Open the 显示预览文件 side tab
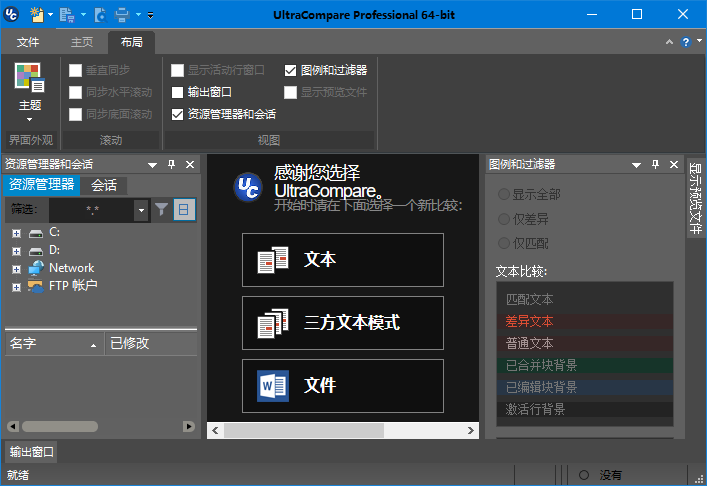Screen dimensions: 707x486 (696, 197)
